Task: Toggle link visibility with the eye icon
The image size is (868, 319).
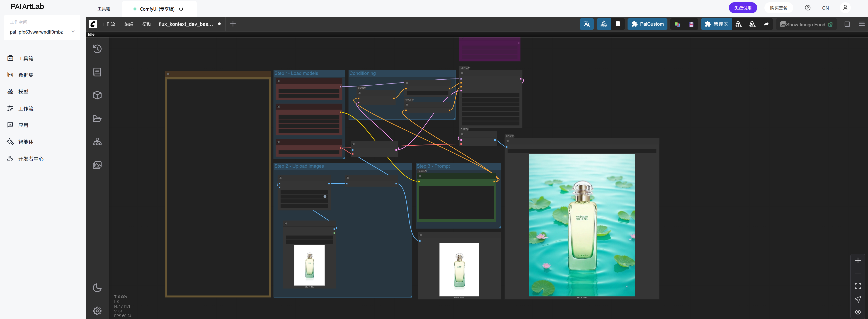Action: tap(858, 312)
